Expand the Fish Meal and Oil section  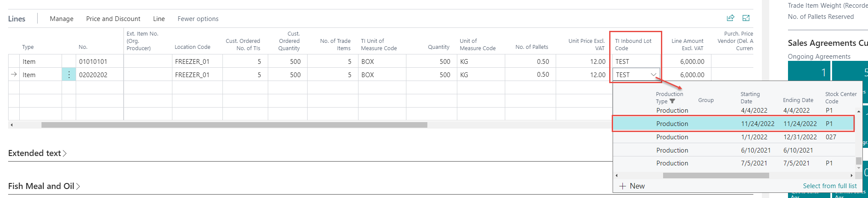coord(44,186)
